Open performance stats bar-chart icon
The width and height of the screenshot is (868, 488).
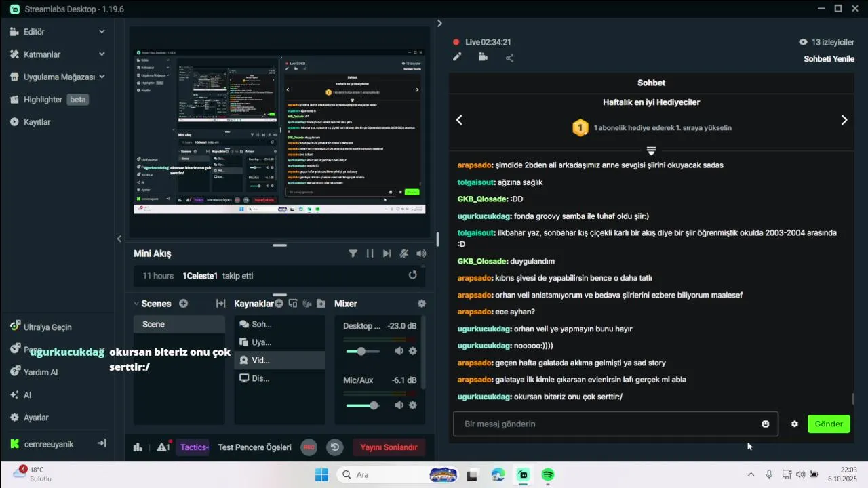tap(138, 447)
